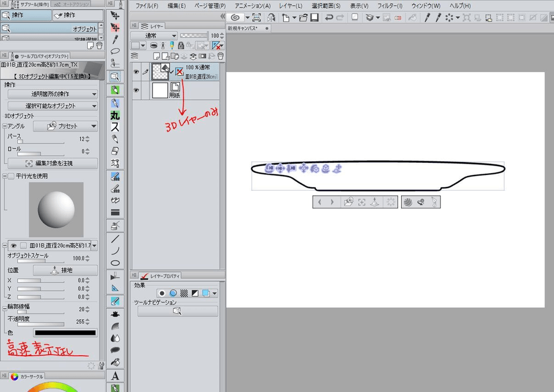
Task: Click the Save floppy disk icon
Action: (315, 18)
